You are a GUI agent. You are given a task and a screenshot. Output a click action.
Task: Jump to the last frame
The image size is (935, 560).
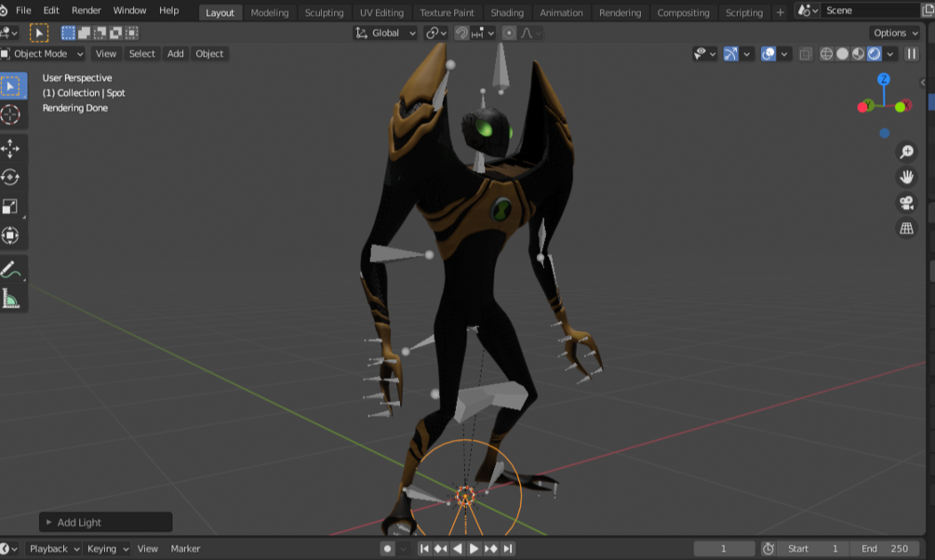[x=507, y=549]
